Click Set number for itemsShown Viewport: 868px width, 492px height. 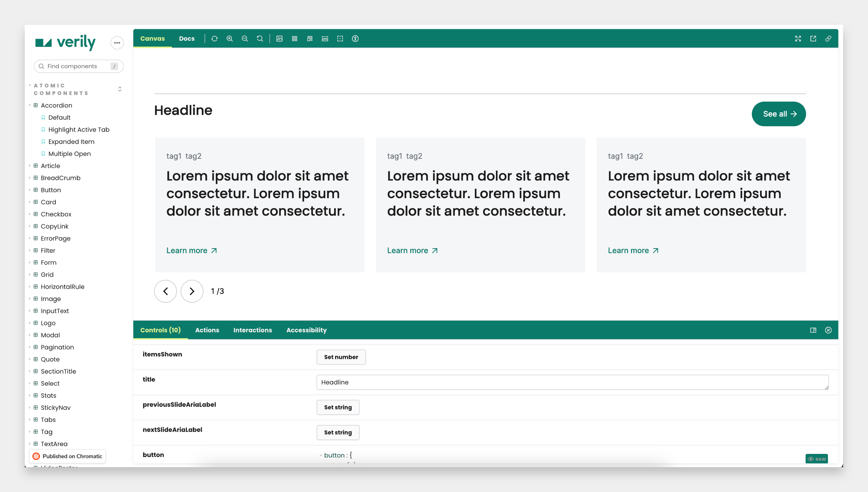[x=341, y=357]
